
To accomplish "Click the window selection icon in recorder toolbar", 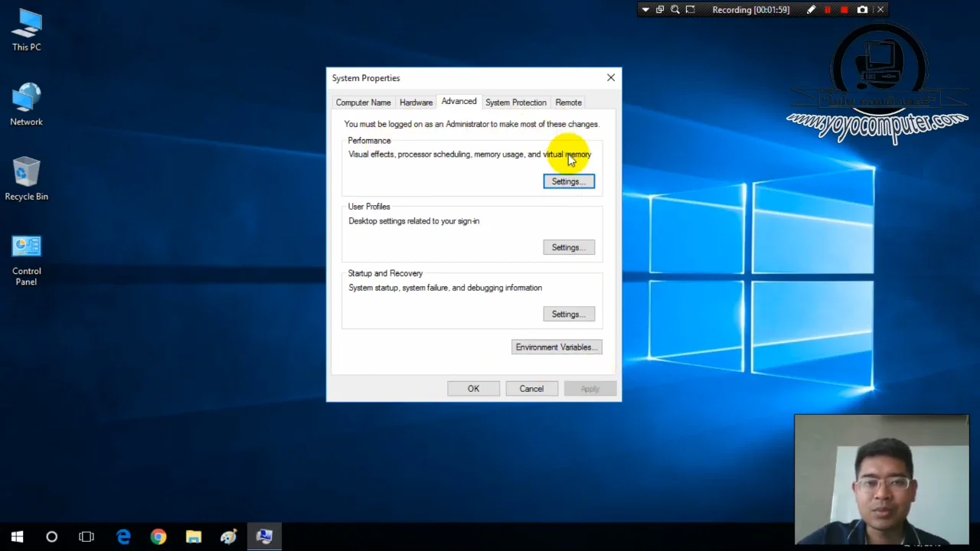I will (659, 9).
